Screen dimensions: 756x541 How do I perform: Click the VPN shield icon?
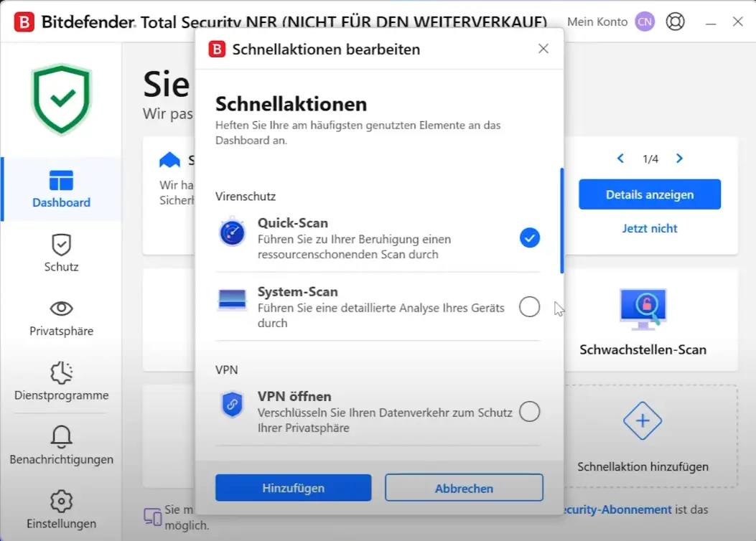pyautogui.click(x=233, y=405)
